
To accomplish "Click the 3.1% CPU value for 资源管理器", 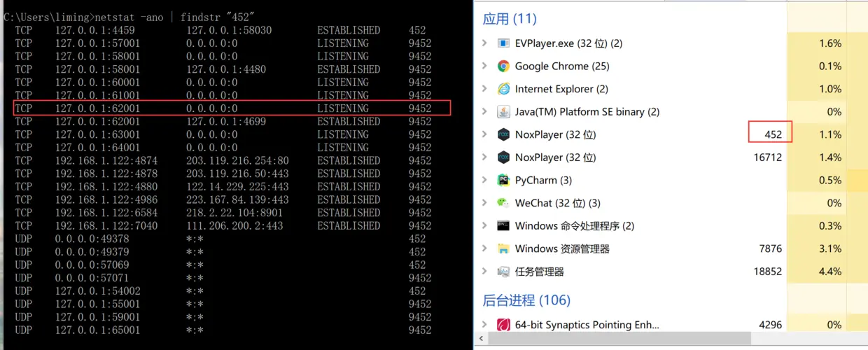I will (x=830, y=248).
